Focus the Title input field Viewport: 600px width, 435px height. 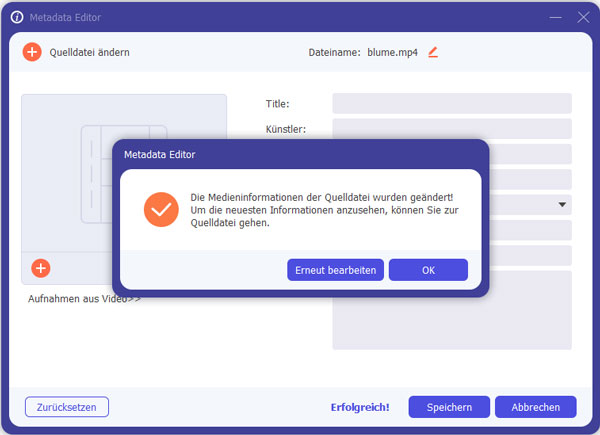pos(451,104)
